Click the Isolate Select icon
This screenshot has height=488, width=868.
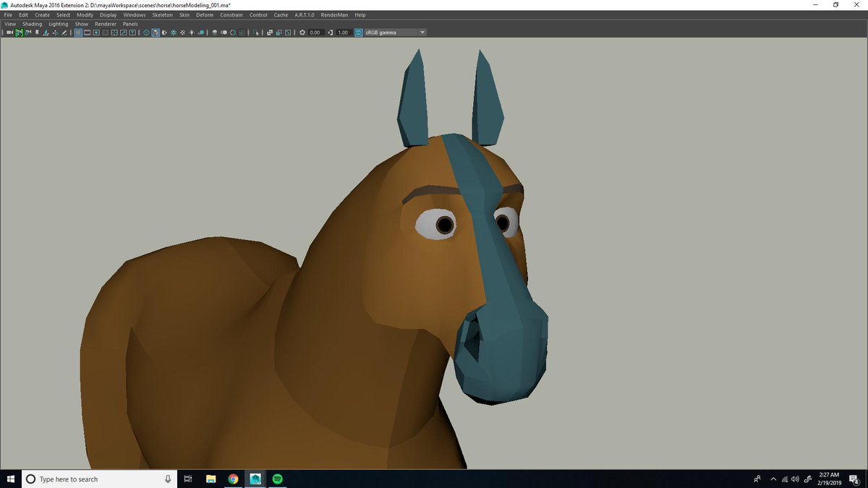[x=256, y=33]
